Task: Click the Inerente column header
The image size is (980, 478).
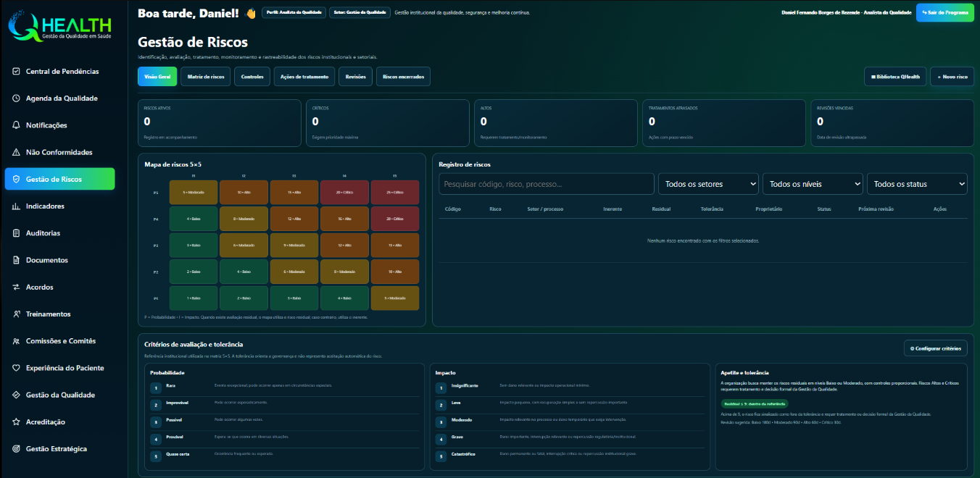Action: [612, 209]
